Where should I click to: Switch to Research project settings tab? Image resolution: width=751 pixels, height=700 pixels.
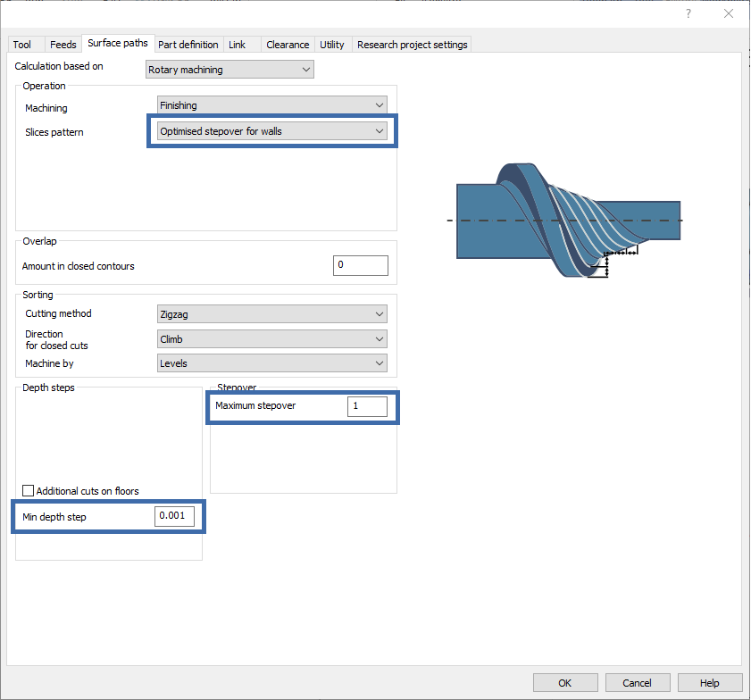tap(412, 45)
